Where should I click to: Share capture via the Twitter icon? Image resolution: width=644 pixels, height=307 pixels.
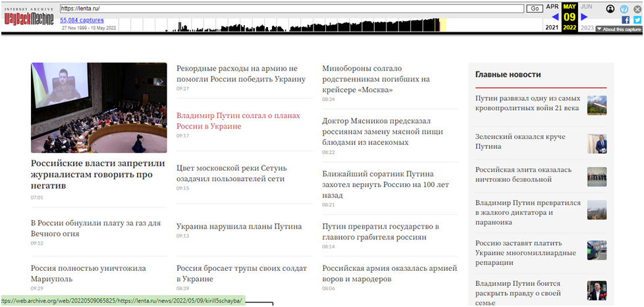tap(637, 20)
